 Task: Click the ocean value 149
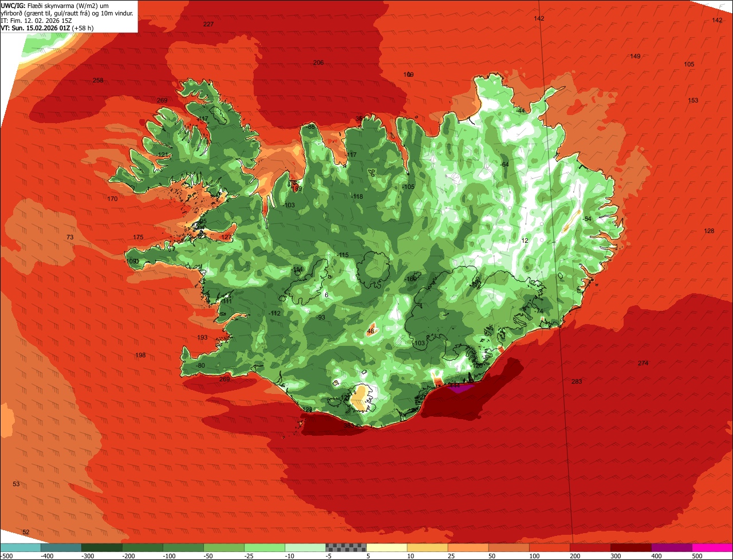[635, 56]
